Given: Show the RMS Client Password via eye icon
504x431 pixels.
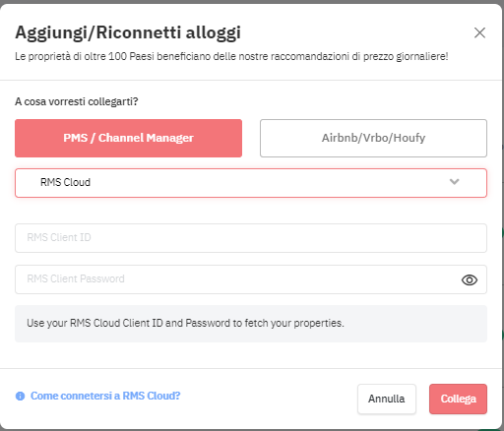Looking at the screenshot, I should click(x=470, y=279).
